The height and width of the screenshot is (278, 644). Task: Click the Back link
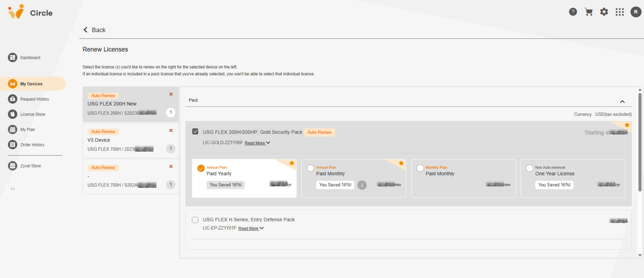tap(95, 30)
